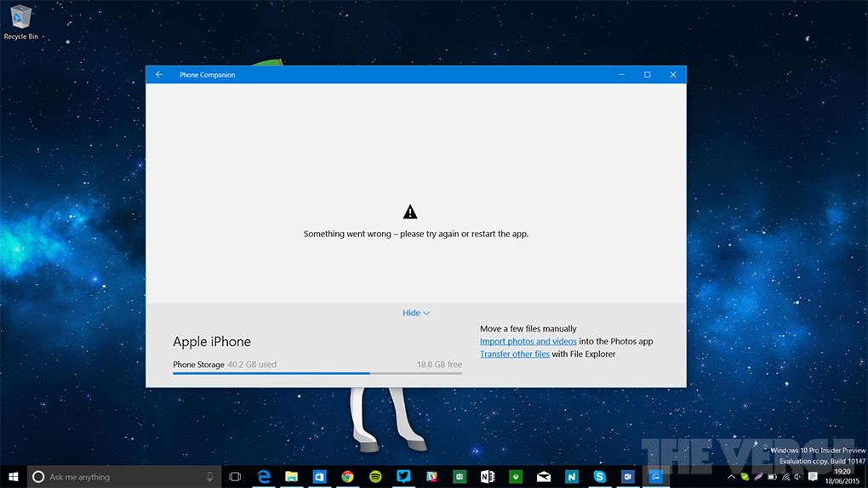Open the Windows Store from the taskbar
Viewport: 868px width, 488px height.
pyautogui.click(x=319, y=476)
